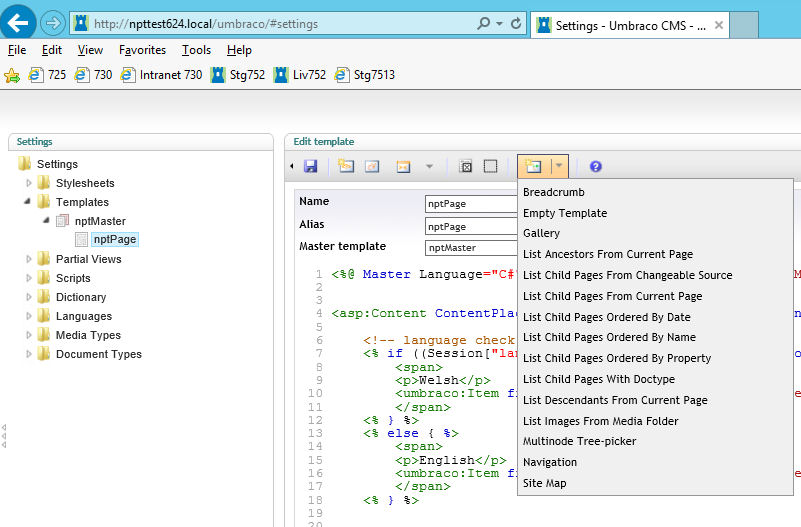Expand the Document Types node
801x527 pixels.
coord(29,354)
